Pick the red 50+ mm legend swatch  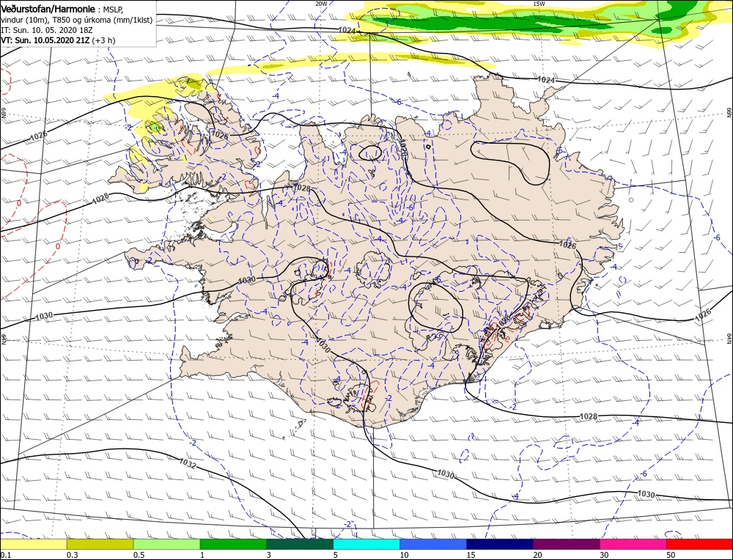699,545
